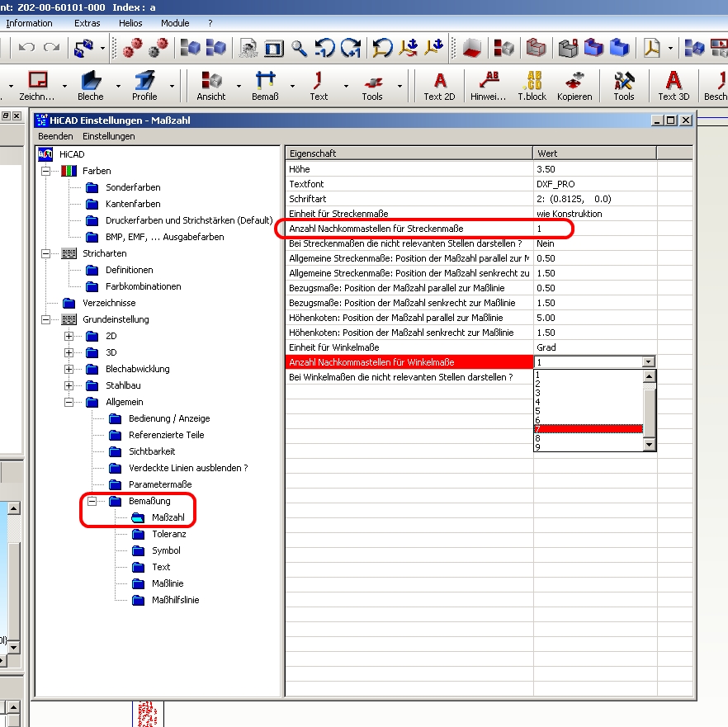Open the T.block text block tool
728x727 pixels.
click(532, 86)
